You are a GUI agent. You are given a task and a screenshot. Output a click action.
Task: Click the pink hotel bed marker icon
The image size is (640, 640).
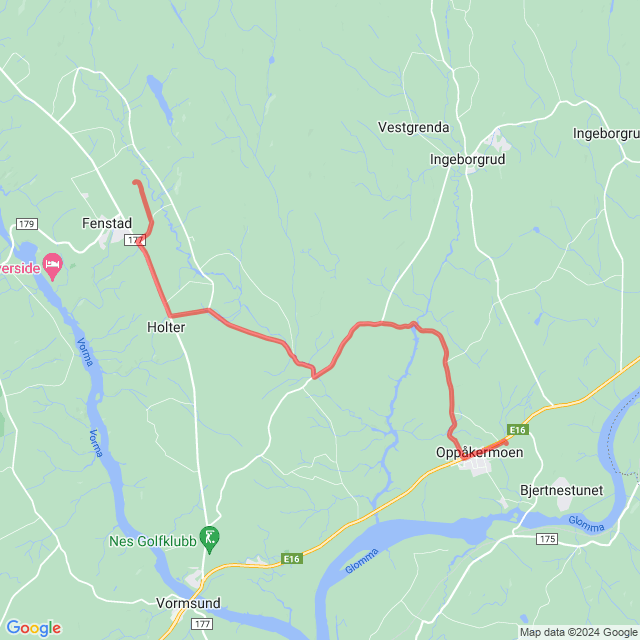click(53, 266)
